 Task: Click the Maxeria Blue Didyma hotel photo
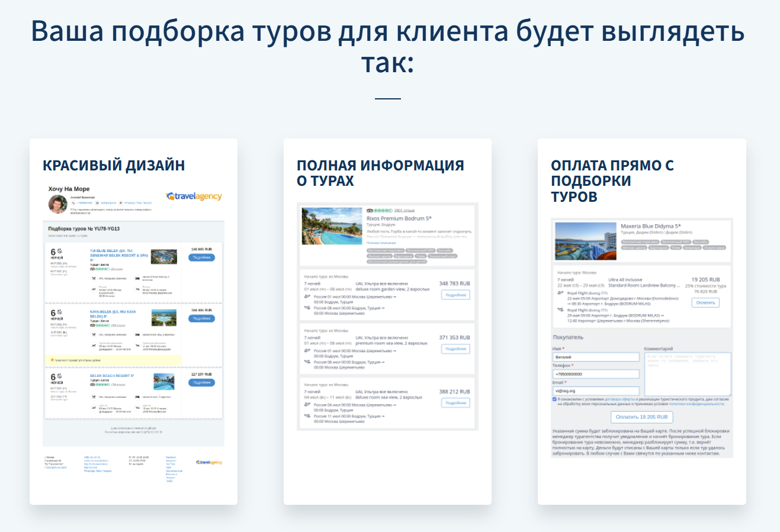(x=586, y=241)
